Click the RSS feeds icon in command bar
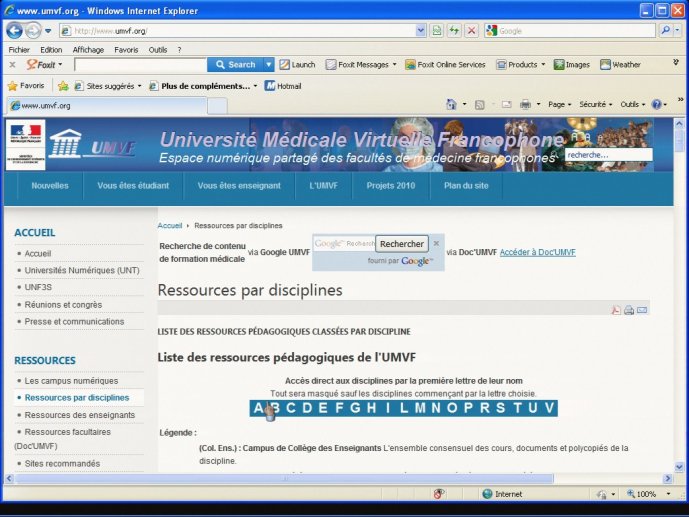This screenshot has width=689, height=517. pyautogui.click(x=480, y=105)
